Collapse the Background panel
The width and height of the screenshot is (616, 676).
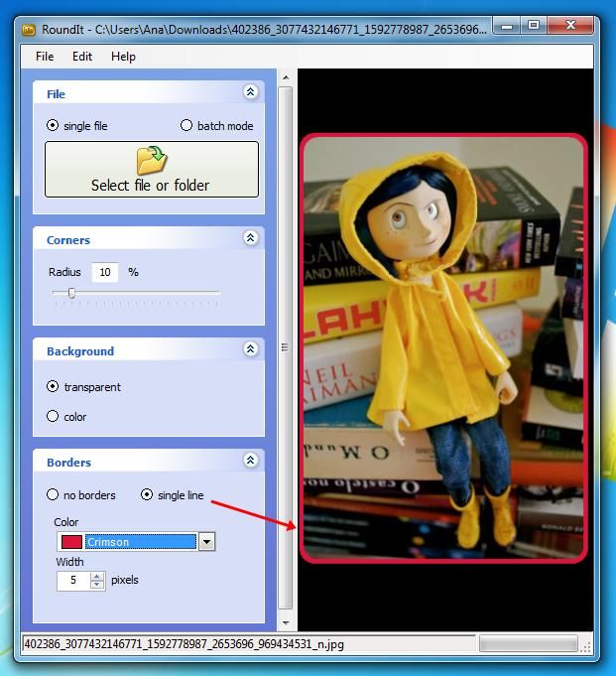coord(250,348)
